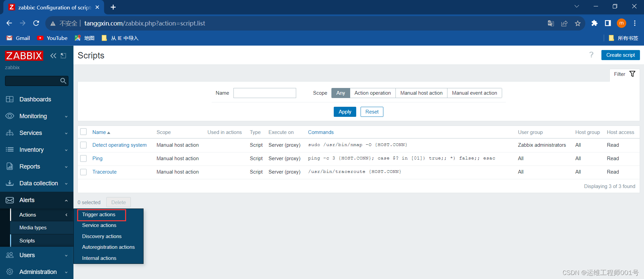Expand the Administration menu chevron
The image size is (644, 279).
point(66,272)
